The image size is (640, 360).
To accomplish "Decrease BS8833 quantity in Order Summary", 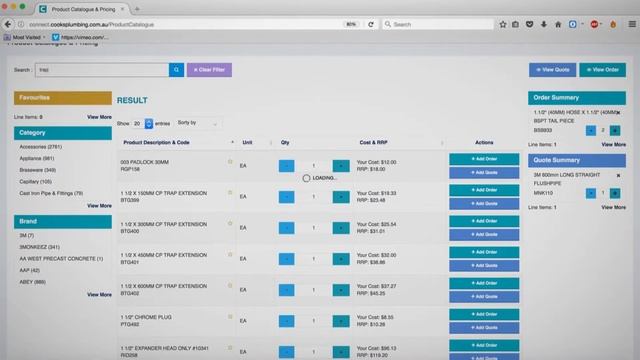I will tap(591, 131).
